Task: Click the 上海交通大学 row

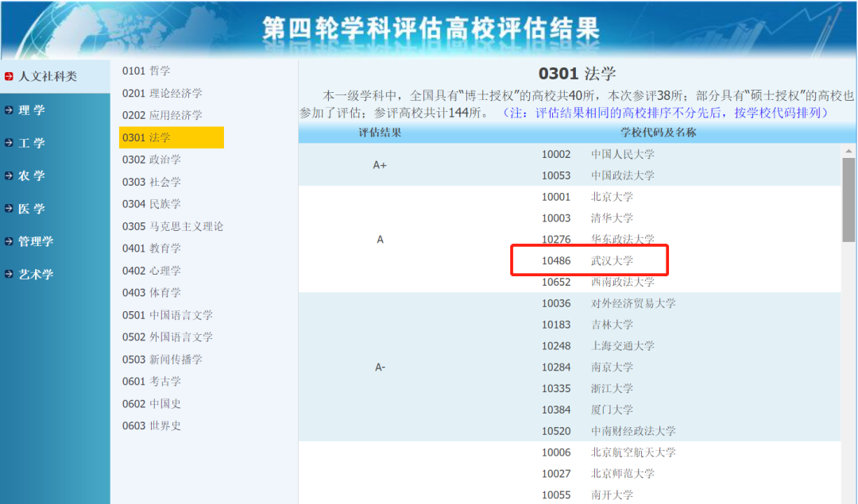Action: [x=598, y=346]
